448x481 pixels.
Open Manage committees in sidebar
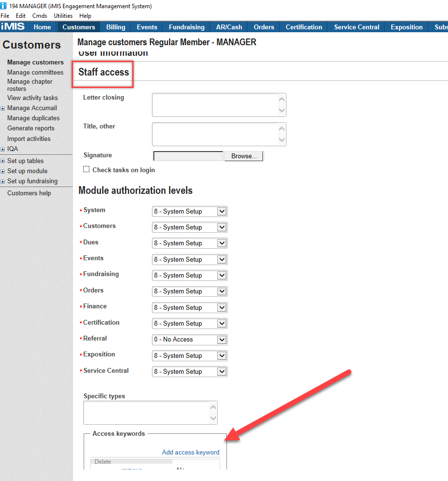pyautogui.click(x=35, y=72)
